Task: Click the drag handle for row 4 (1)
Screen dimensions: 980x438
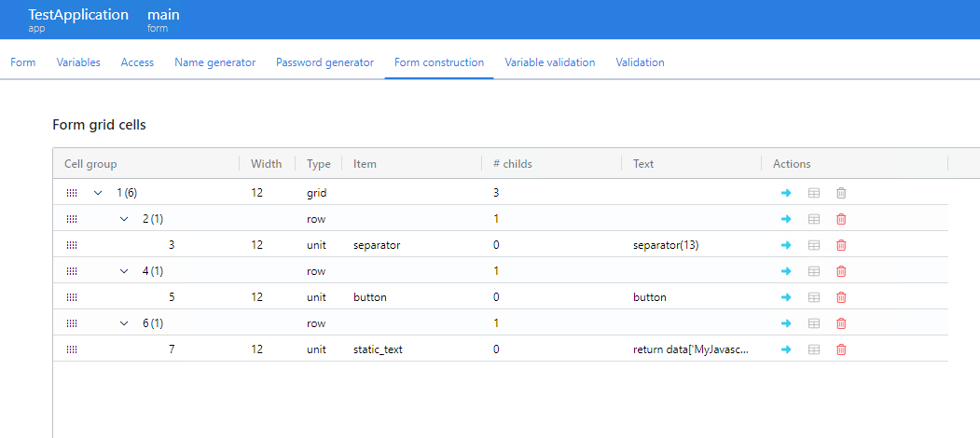Action: coord(72,271)
